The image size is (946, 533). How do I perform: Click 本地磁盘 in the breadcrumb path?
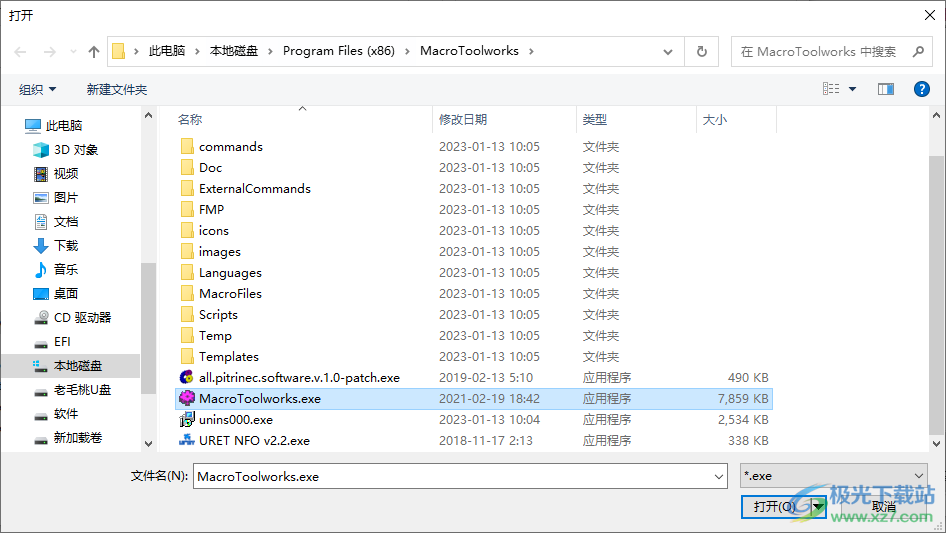coord(234,51)
